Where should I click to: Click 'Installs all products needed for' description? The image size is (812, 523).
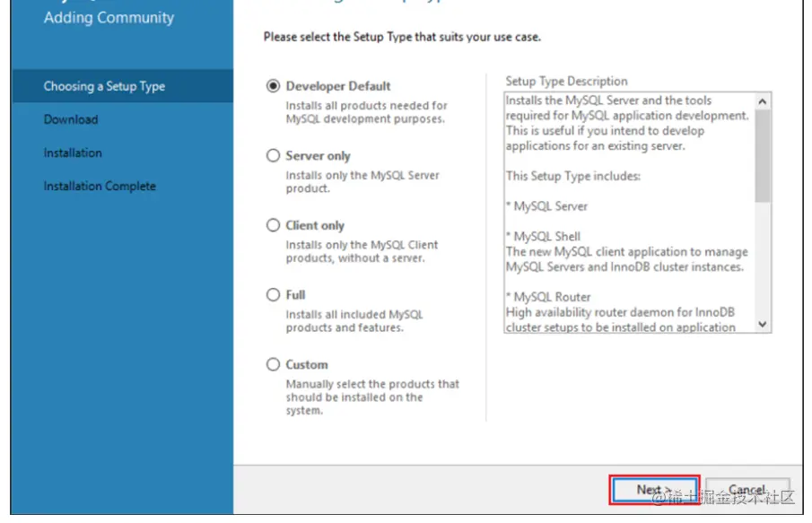367,112
